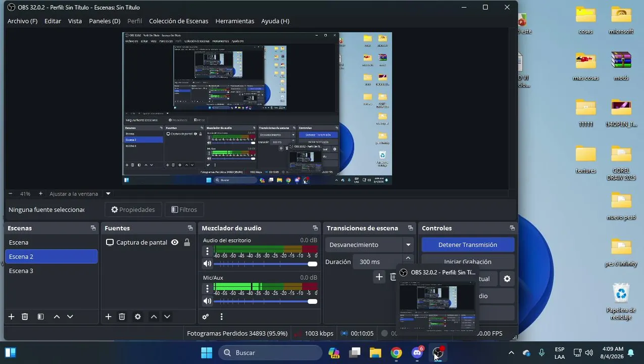Expand preview scaling dropdown arrow

[108, 194]
